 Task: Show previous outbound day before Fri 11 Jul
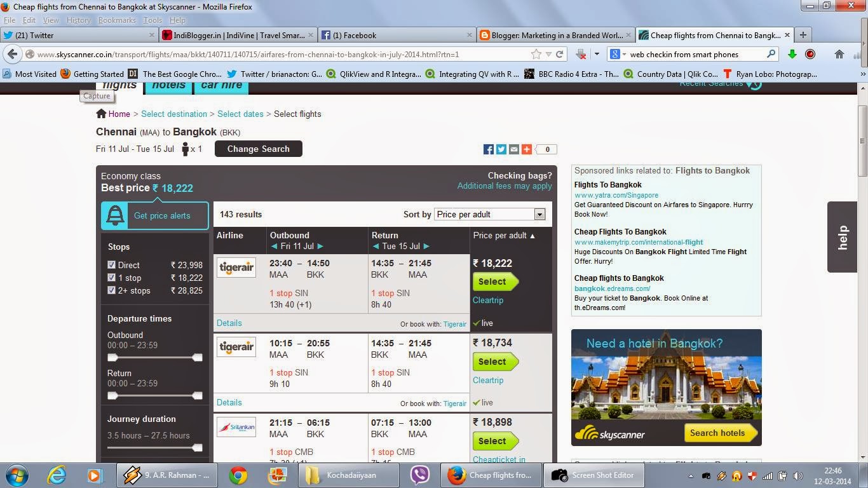click(x=274, y=246)
